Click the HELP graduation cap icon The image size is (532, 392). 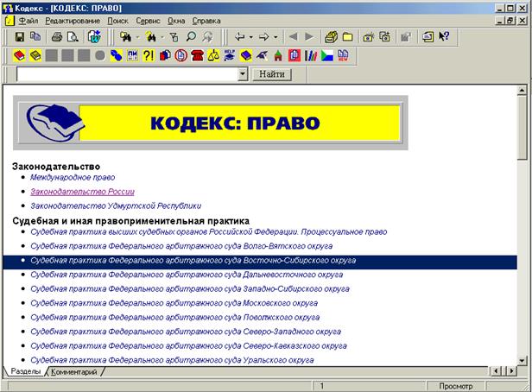pyautogui.click(x=230, y=55)
